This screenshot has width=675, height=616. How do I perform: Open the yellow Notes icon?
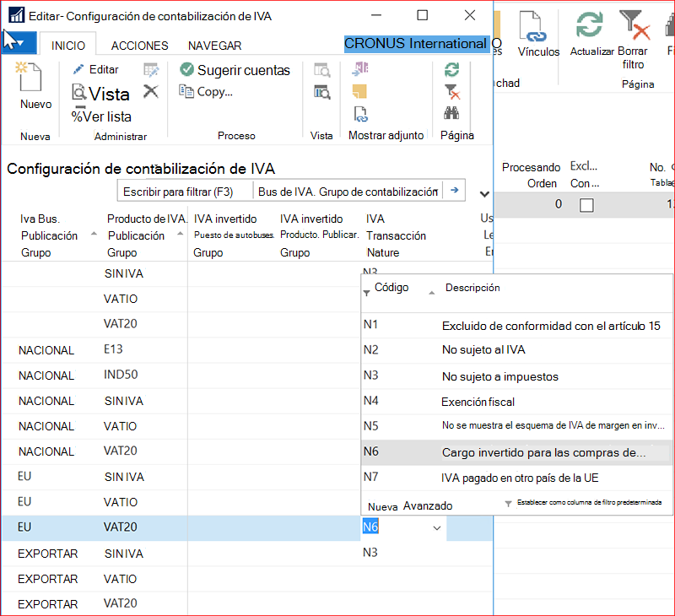pos(359,91)
